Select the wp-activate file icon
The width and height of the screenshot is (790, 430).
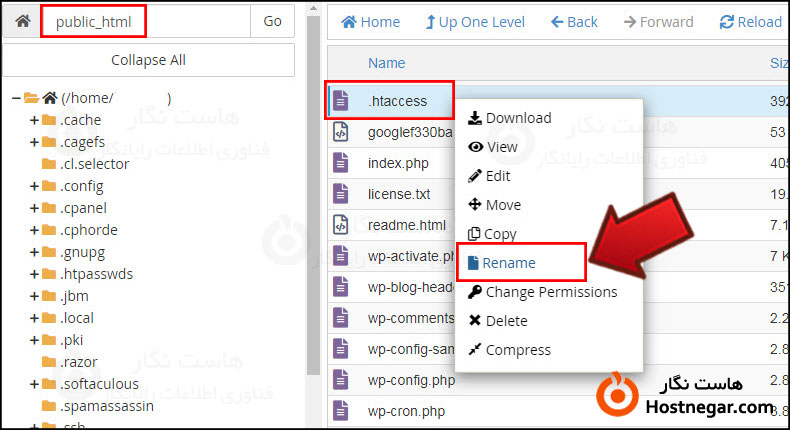tap(341, 256)
